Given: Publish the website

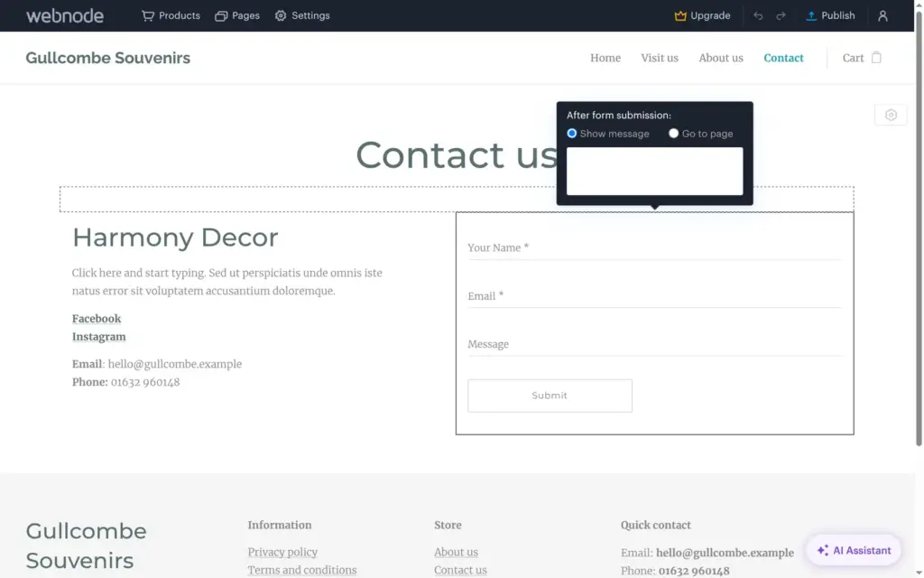Looking at the screenshot, I should coord(830,16).
